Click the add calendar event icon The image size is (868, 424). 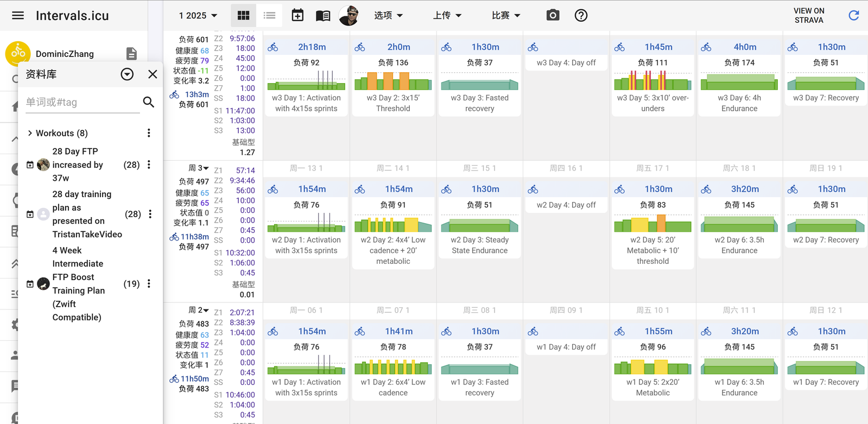(x=297, y=15)
